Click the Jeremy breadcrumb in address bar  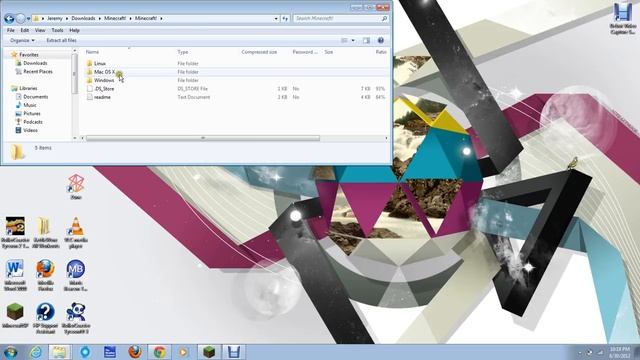pos(54,18)
